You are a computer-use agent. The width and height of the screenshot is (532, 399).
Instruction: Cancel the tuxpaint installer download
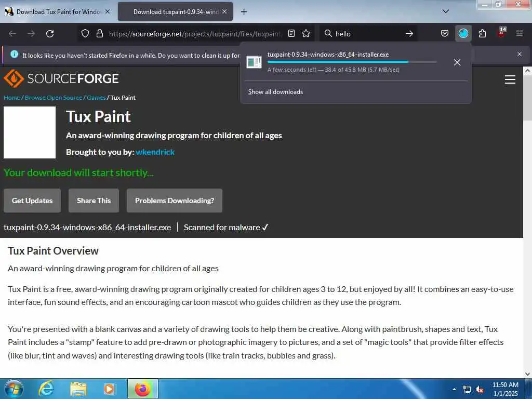point(457,62)
